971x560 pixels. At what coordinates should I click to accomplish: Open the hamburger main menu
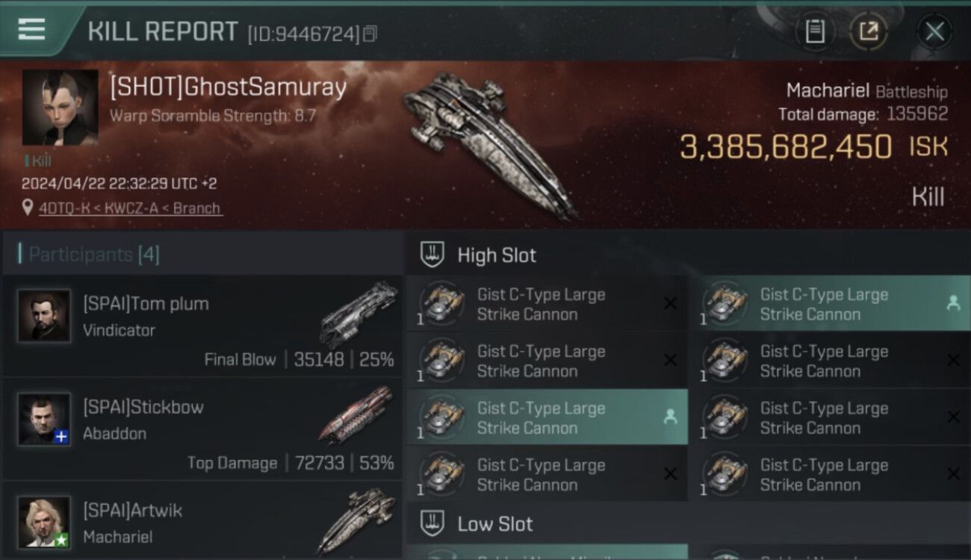point(31,30)
